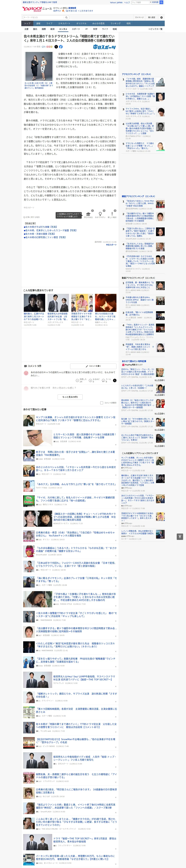Open settings via the gear icon
Screen dimensions: 186x868
(161, 17)
